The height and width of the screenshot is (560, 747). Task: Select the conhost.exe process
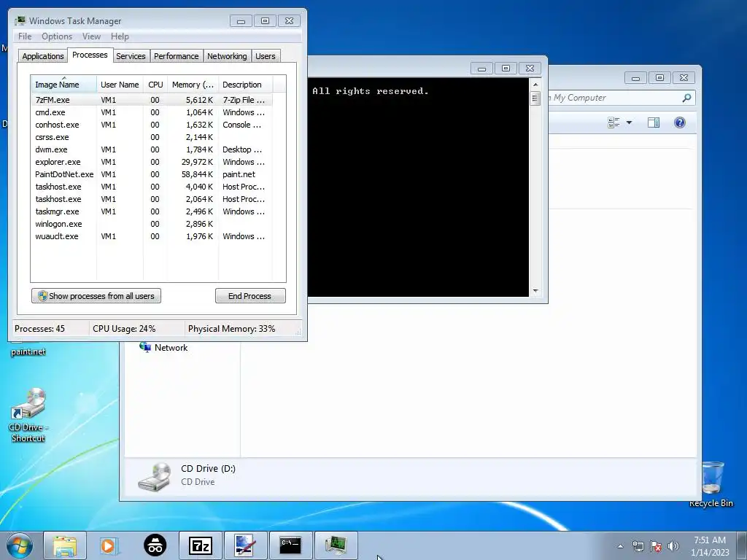coord(152,125)
